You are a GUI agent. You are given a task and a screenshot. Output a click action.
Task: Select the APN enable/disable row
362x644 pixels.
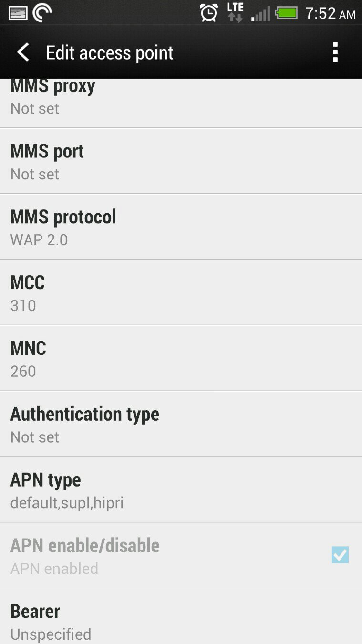click(181, 555)
